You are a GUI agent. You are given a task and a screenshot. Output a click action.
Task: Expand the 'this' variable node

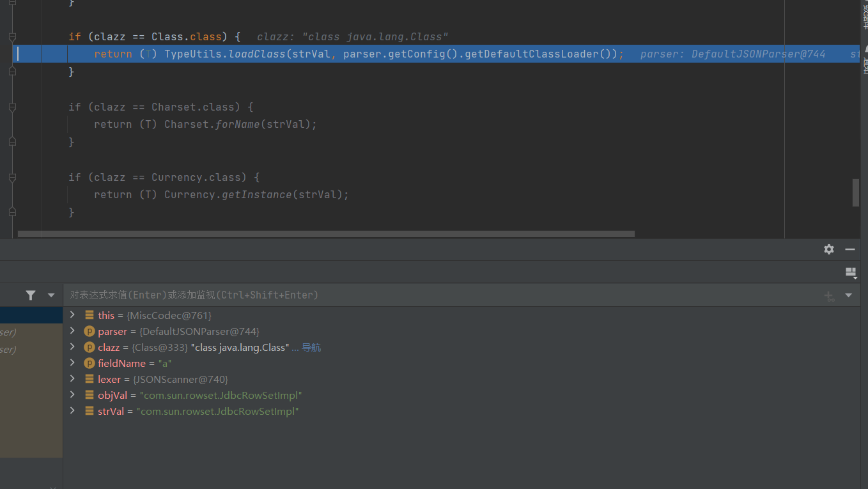72,314
